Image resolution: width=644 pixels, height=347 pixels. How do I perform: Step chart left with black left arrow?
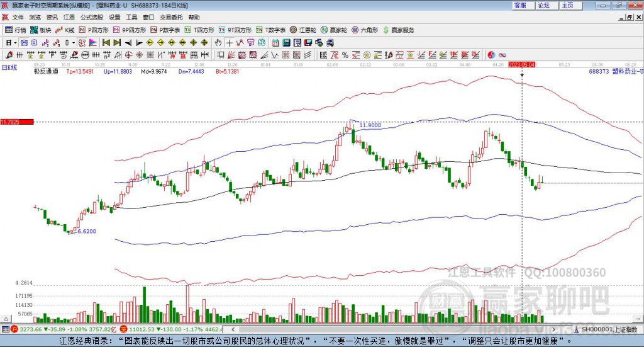pyautogui.click(x=128, y=43)
